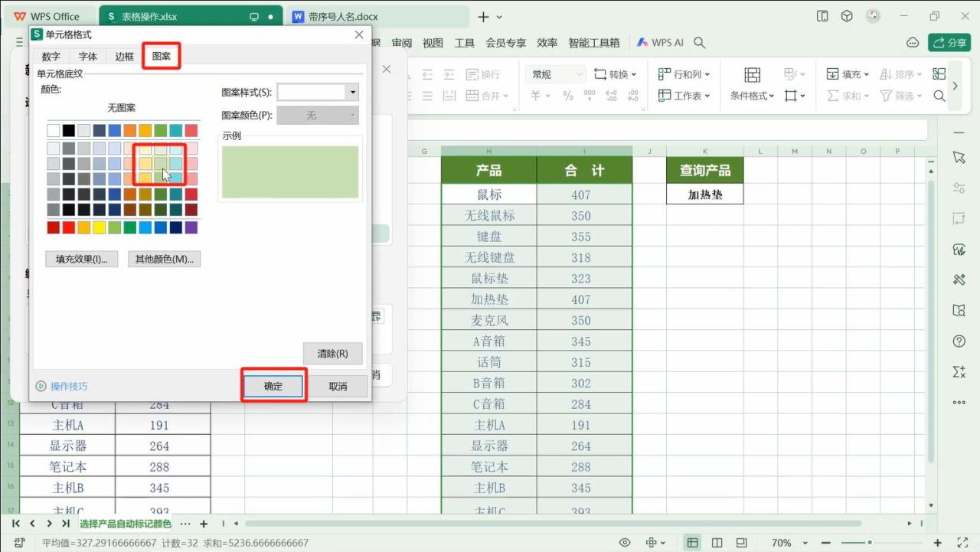Click the search magnifier beside WPS AI
980x552 pixels.
(699, 43)
